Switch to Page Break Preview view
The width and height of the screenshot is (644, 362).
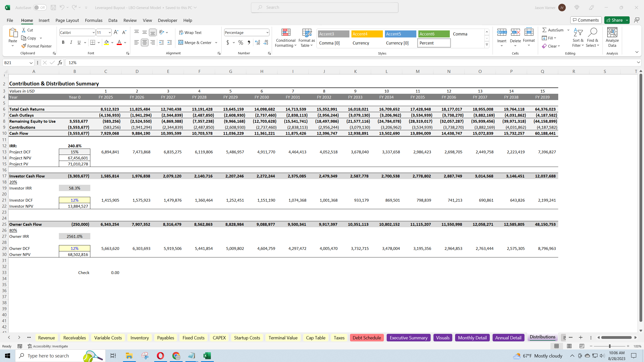click(582, 346)
